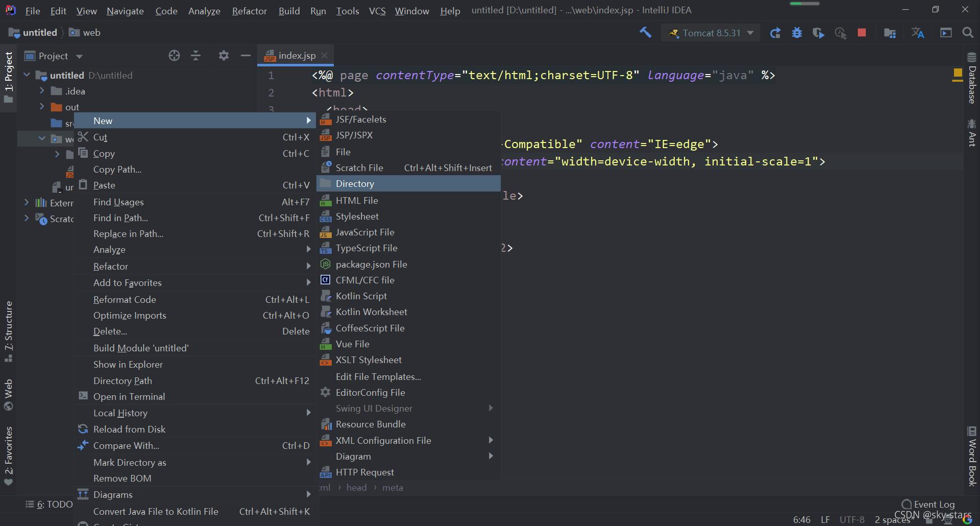Create new TypeScript File

click(408, 248)
